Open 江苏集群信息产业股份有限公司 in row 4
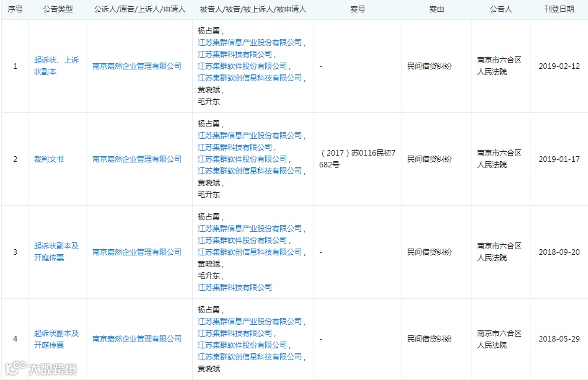The width and height of the screenshot is (588, 380). (x=250, y=322)
